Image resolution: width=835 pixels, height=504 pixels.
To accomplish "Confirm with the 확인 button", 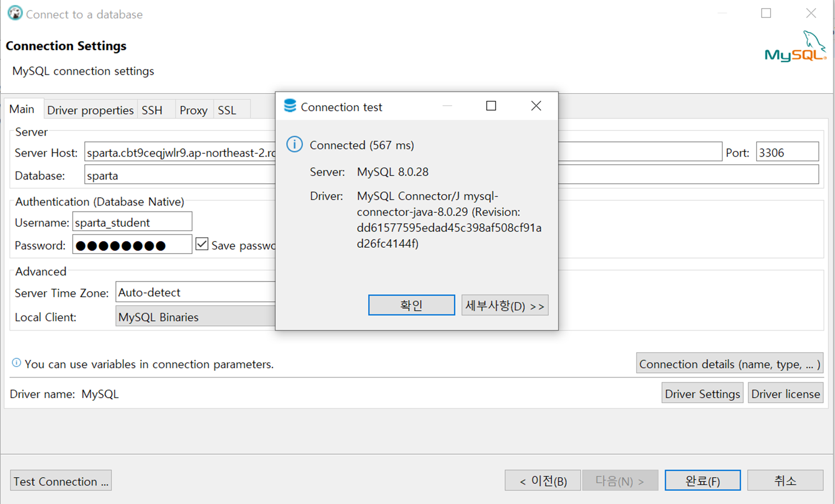I will click(411, 305).
